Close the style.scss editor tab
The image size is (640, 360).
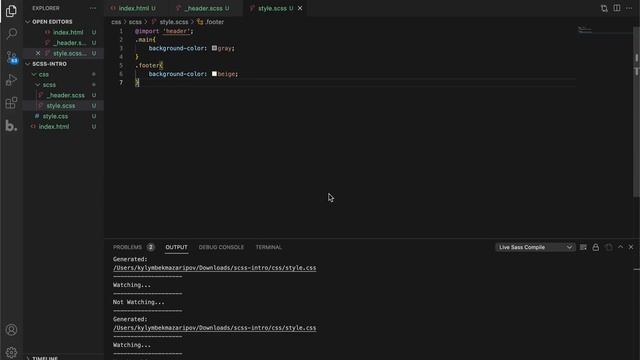(300, 8)
